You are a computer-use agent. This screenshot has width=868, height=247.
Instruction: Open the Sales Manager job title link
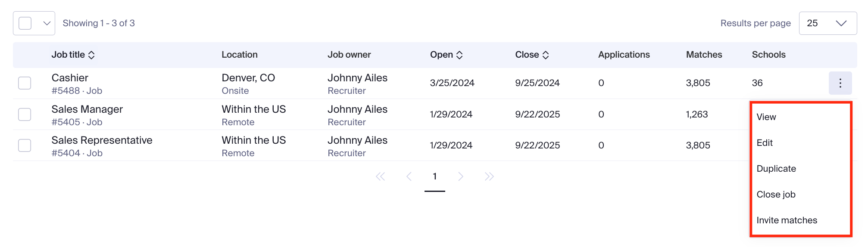point(87,109)
